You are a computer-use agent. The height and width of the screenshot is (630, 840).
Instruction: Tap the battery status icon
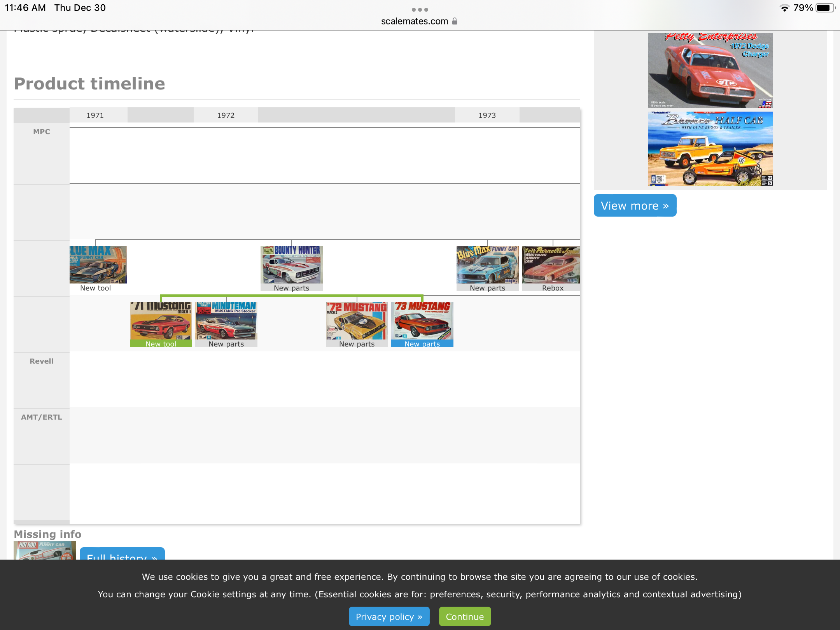click(825, 8)
